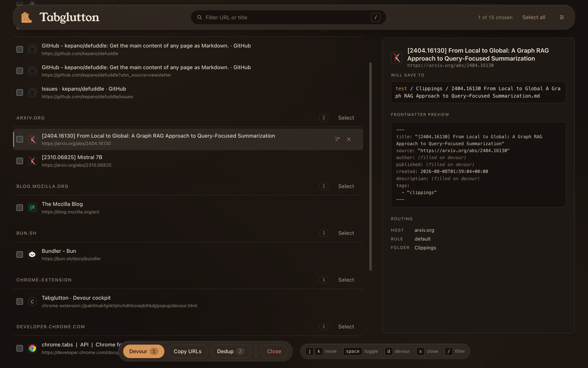Click the x key hint for close
The height and width of the screenshot is (368, 588).
point(420,351)
